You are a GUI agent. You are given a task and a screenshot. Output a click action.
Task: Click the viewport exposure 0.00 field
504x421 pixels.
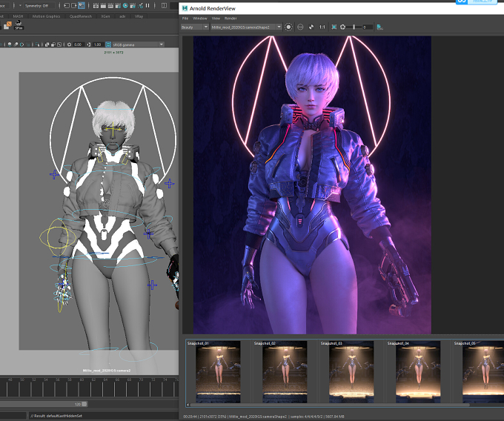pyautogui.click(x=78, y=44)
